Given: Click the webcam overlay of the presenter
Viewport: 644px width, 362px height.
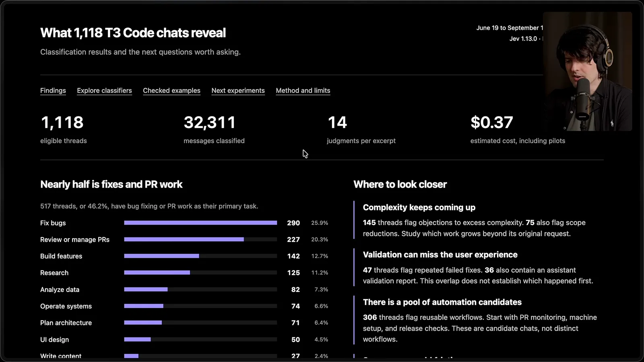Looking at the screenshot, I should (x=587, y=71).
